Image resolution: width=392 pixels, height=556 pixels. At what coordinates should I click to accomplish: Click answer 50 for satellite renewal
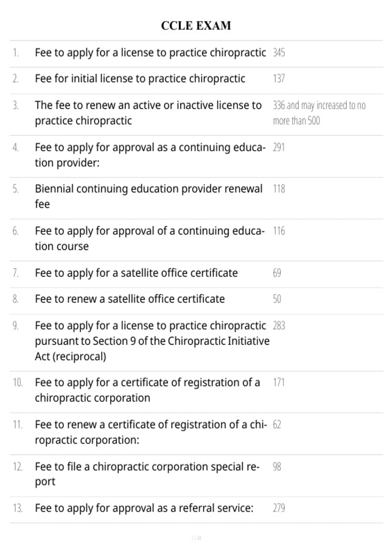click(277, 299)
